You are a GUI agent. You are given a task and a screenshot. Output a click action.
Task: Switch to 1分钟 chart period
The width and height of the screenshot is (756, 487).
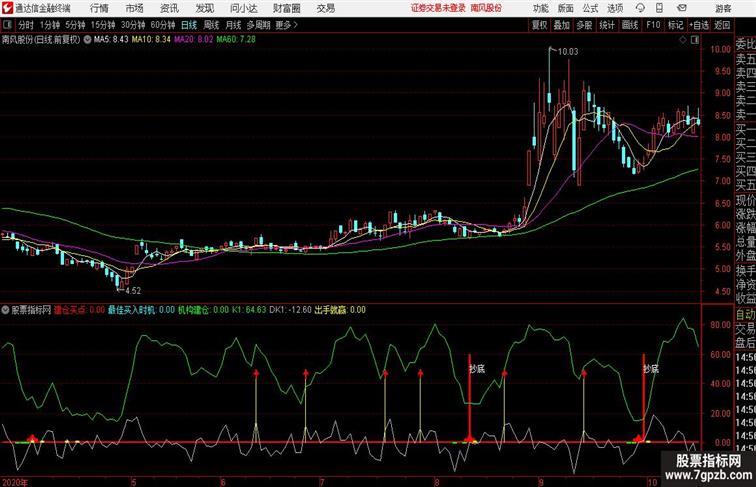50,25
